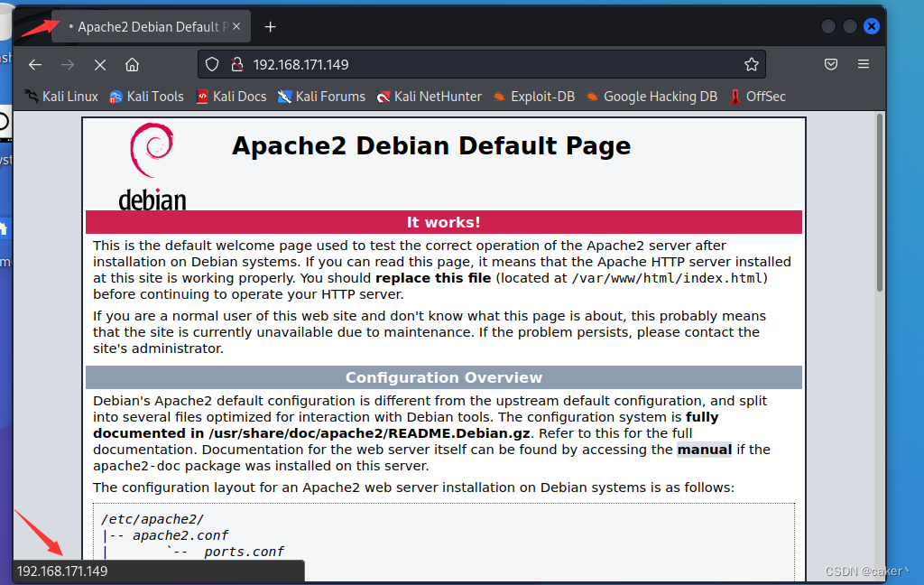Viewport: 924px width, 585px height.
Task: Open the Kali Forums bookmark
Action: click(x=322, y=97)
